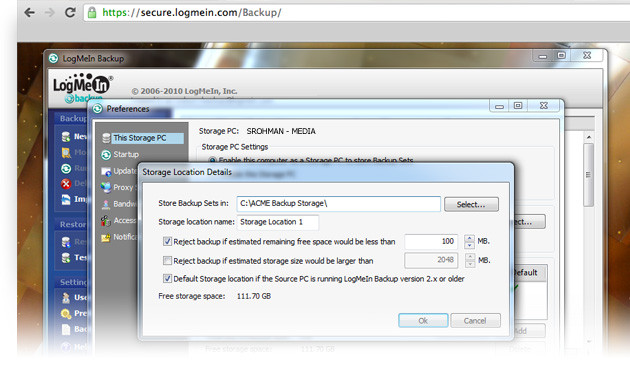Click the Run green circular arrows icon
This screenshot has height=388, width=630.
coord(66,168)
